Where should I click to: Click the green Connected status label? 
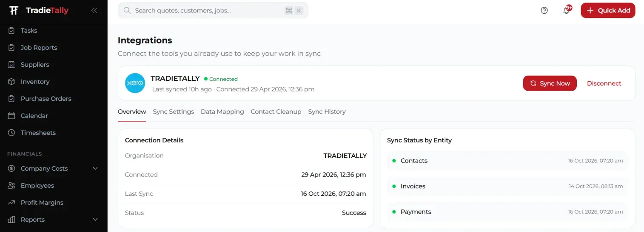(x=221, y=79)
